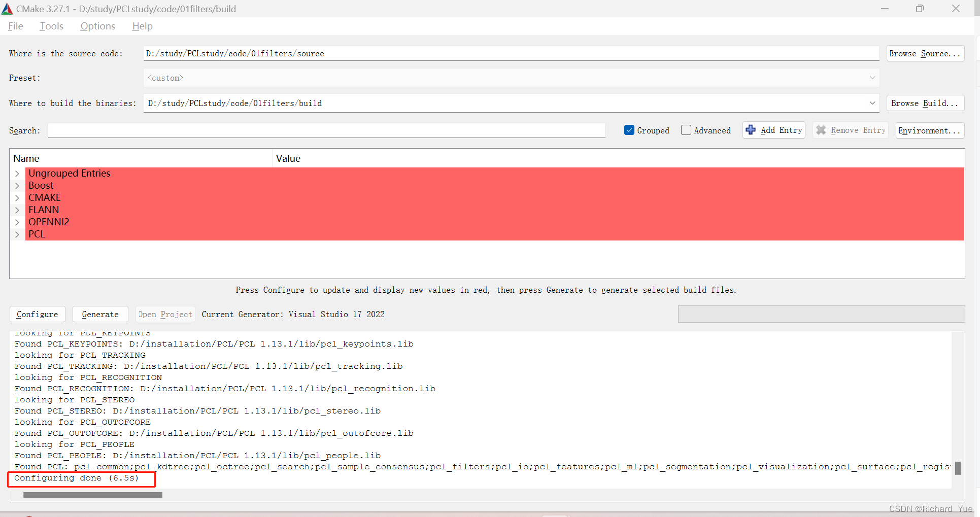The width and height of the screenshot is (980, 517).
Task: Click the grey Remove Entry cross icon
Action: point(821,130)
